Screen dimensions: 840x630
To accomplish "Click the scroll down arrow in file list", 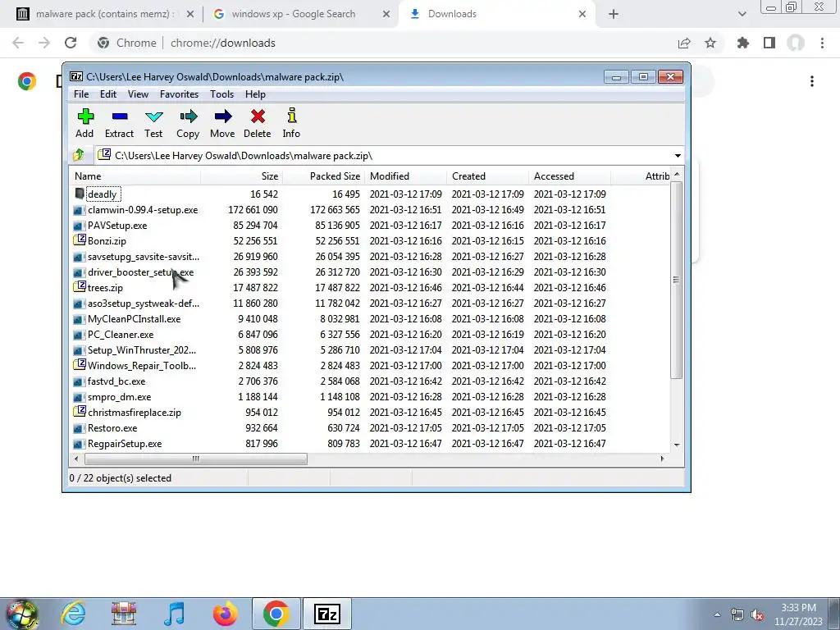I will (677, 445).
